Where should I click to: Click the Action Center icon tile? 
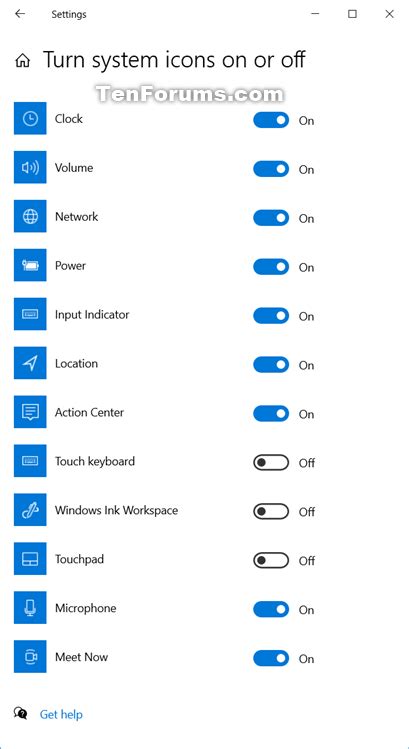[x=30, y=412]
